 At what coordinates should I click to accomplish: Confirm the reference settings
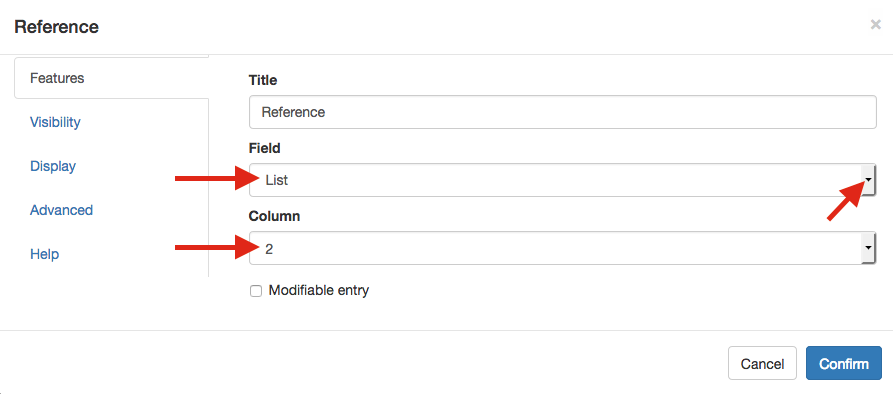coord(843,363)
